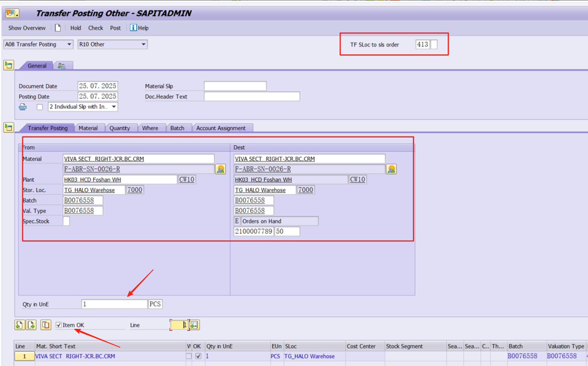Image resolution: width=588 pixels, height=366 pixels.
Task: Click the From material stock overview icon
Action: point(220,169)
